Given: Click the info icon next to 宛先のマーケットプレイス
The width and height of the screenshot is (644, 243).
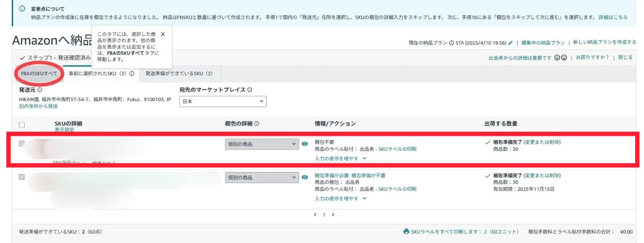Looking at the screenshot, I should (250, 90).
